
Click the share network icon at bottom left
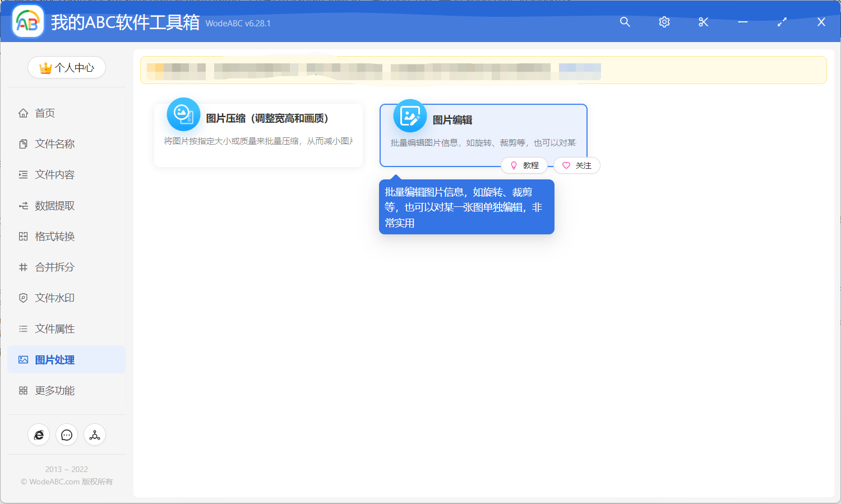tap(94, 434)
